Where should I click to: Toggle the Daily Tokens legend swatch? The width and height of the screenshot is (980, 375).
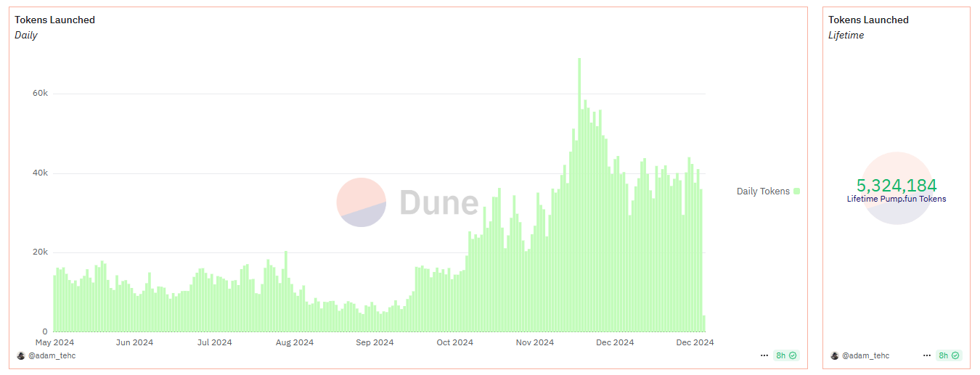click(x=796, y=191)
